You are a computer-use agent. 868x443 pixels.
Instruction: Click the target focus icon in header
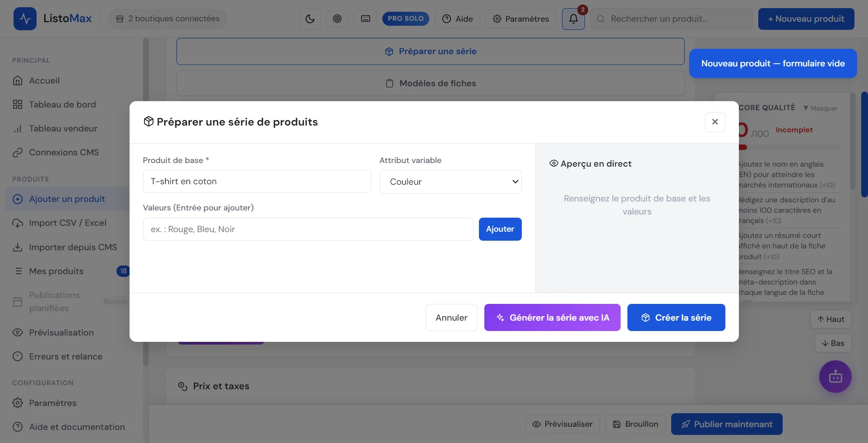coord(337,19)
